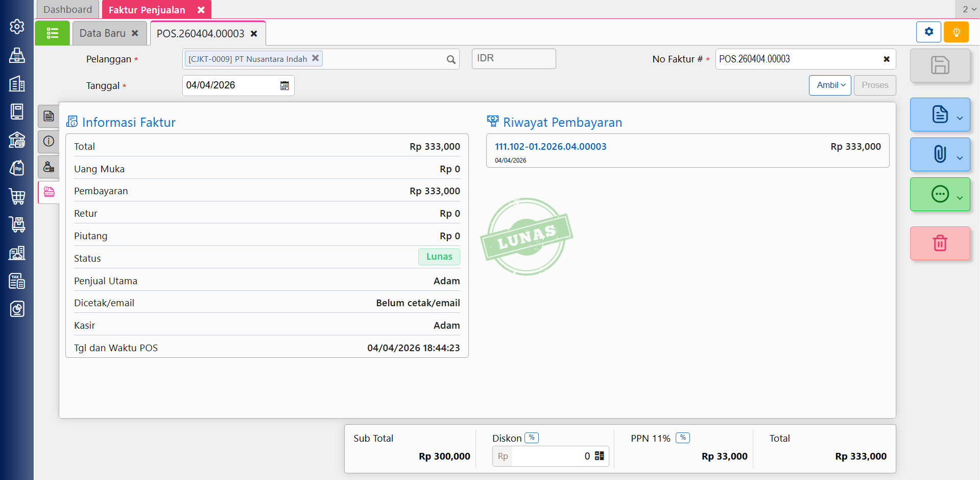
Task: Toggle Diskon percent mode
Action: [x=532, y=438]
